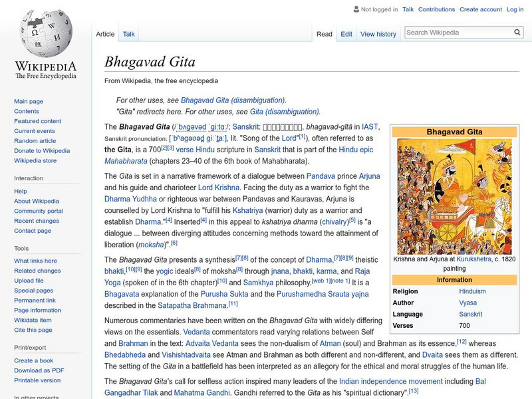This screenshot has height=399, width=532.
Task: Open About Wikipedia
Action: [x=37, y=201]
